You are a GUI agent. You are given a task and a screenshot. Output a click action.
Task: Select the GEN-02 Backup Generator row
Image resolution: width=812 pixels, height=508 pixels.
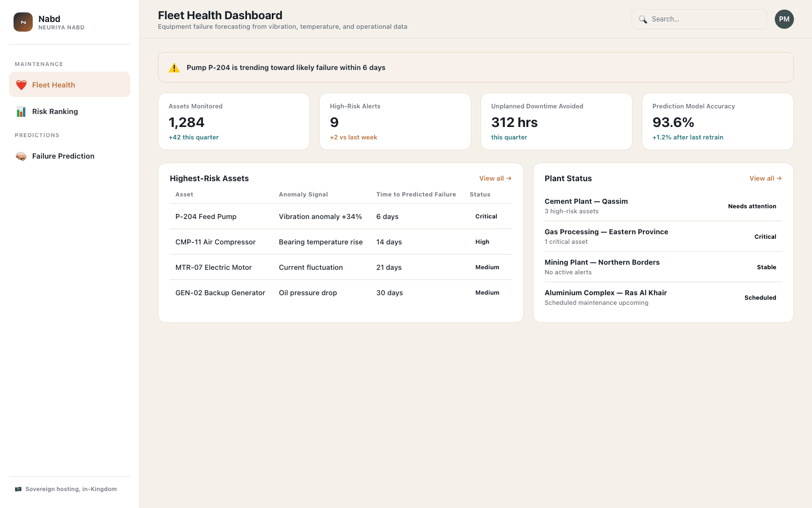point(341,292)
